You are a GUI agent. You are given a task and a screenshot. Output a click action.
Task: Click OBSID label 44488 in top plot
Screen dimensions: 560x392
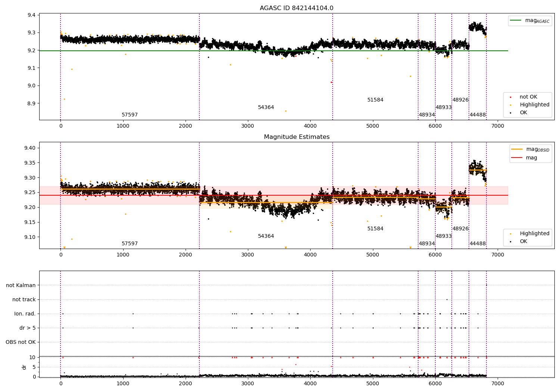click(x=477, y=115)
